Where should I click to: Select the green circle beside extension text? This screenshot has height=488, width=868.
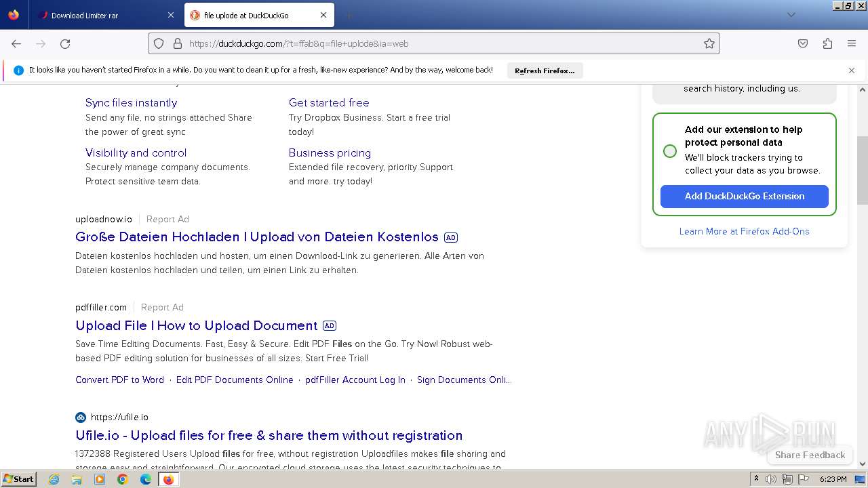coord(670,151)
